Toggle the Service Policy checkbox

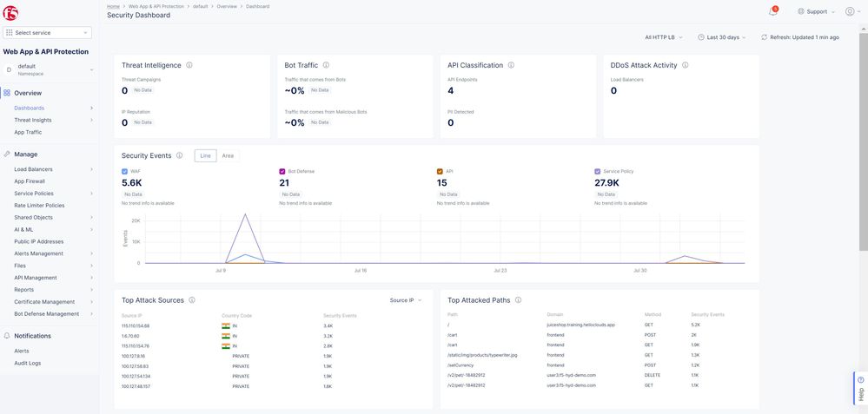click(598, 172)
